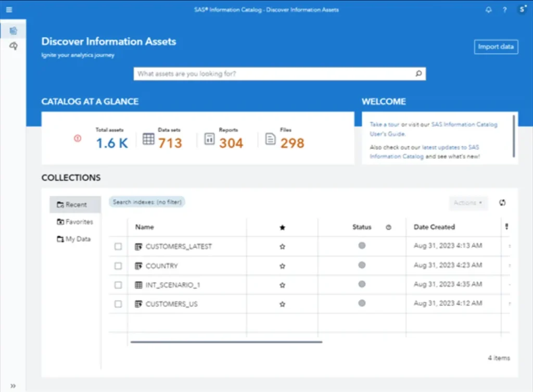533x392 pixels.
Task: Click the date Aug 31, 2023 4:12 AM
Action: (x=448, y=303)
